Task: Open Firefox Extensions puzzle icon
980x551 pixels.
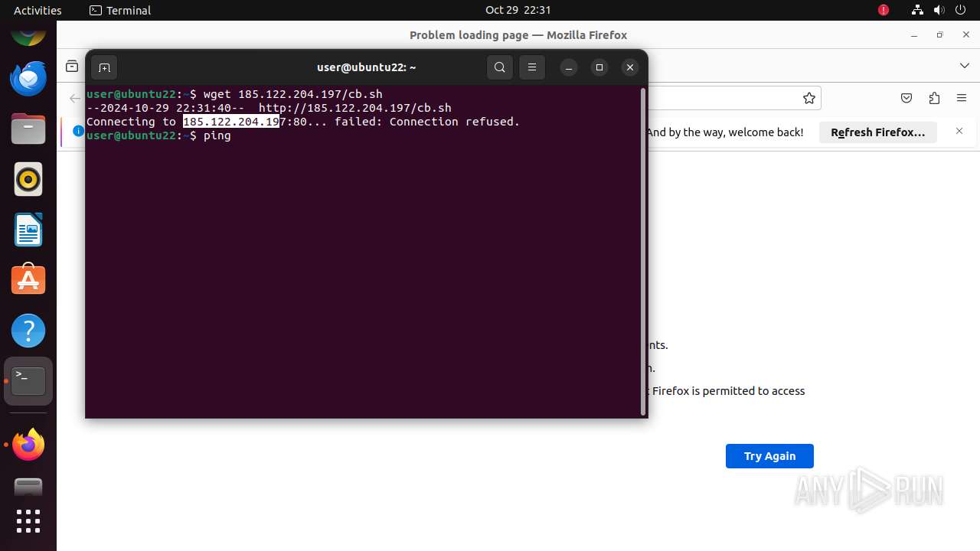Action: tap(934, 98)
